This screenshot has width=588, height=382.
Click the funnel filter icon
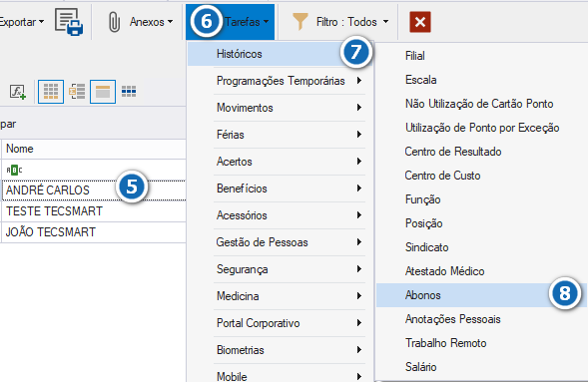300,22
